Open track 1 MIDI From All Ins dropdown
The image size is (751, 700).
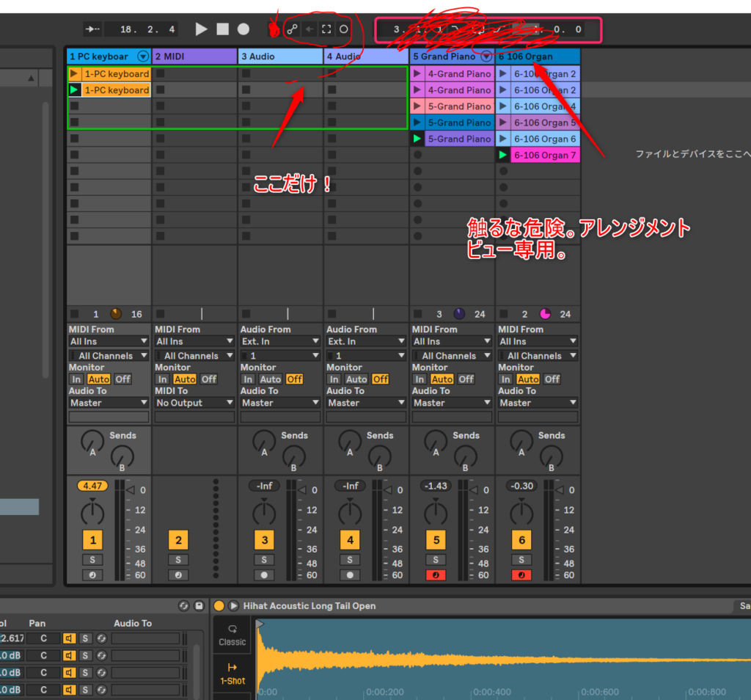[109, 341]
